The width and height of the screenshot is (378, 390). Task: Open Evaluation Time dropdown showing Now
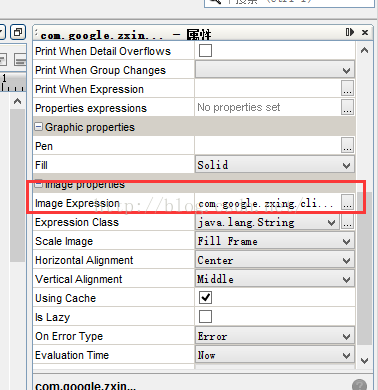tap(275, 355)
